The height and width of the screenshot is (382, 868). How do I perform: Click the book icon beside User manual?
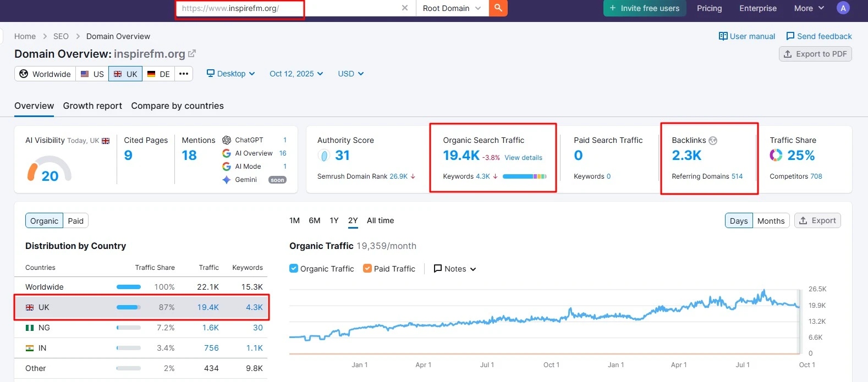pyautogui.click(x=723, y=36)
